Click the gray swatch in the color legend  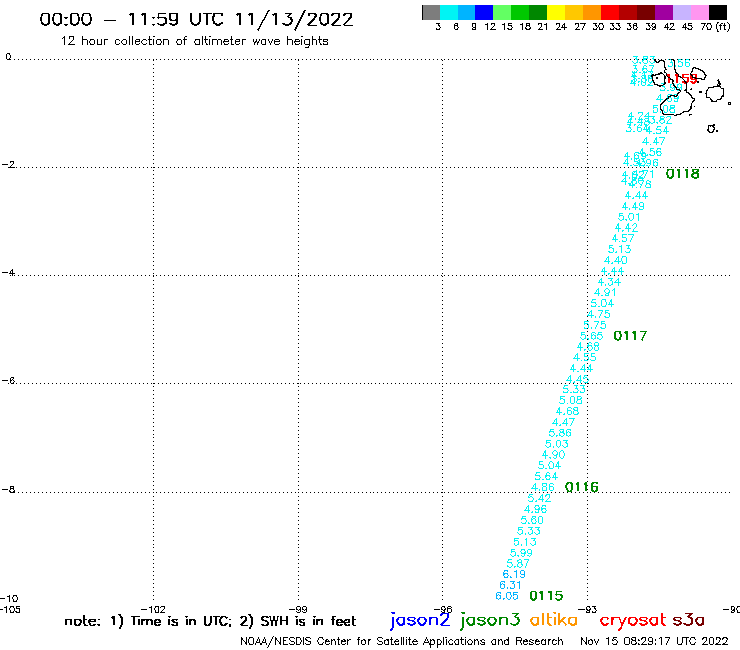431,12
